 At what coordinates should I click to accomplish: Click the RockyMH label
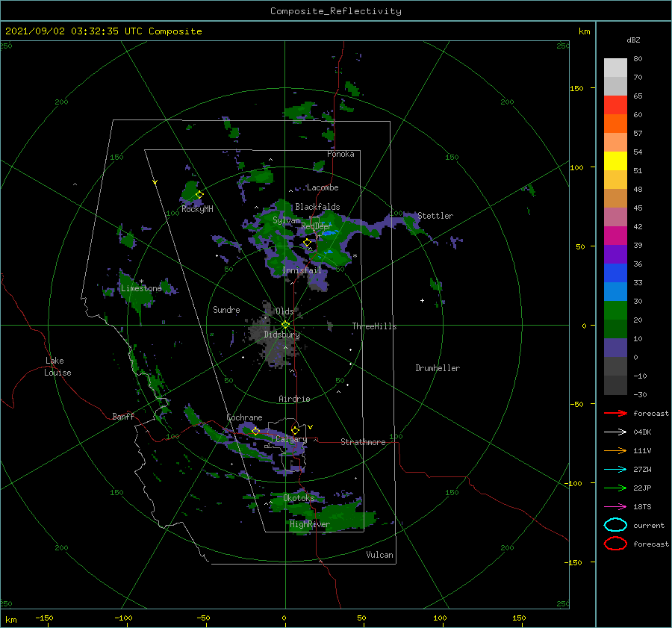(197, 209)
